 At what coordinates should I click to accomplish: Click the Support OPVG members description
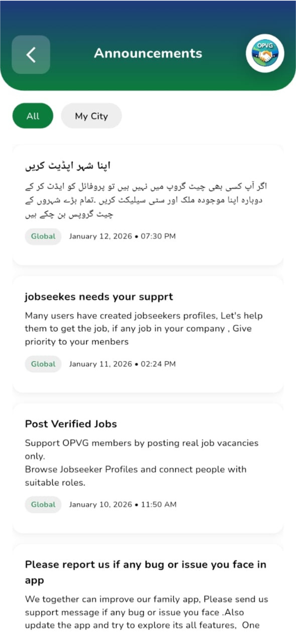pos(141,450)
